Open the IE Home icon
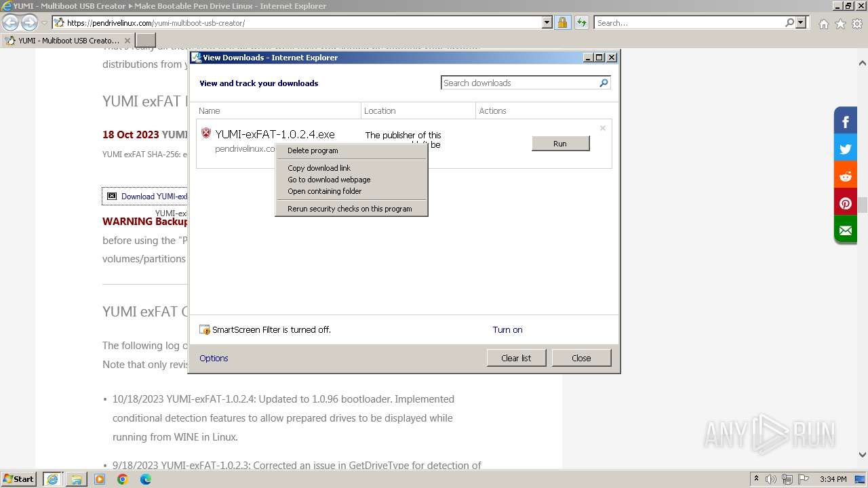Image resolution: width=868 pixels, height=488 pixels. coord(823,24)
